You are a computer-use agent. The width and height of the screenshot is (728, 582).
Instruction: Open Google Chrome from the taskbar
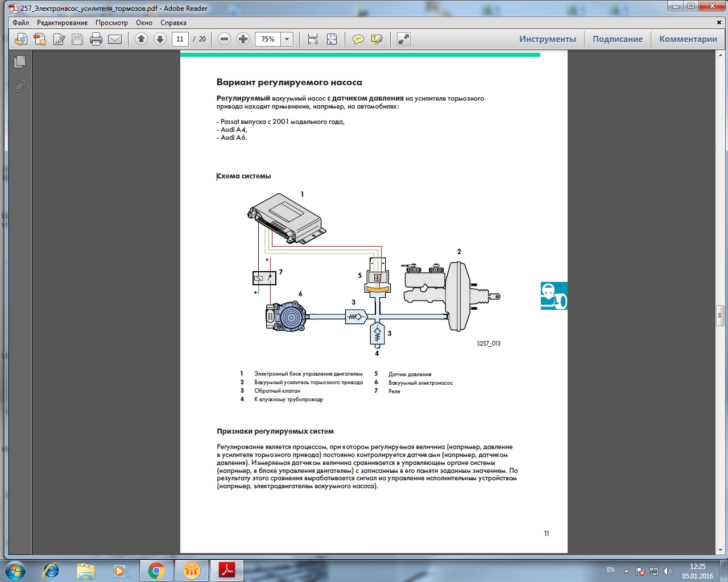pos(156,570)
